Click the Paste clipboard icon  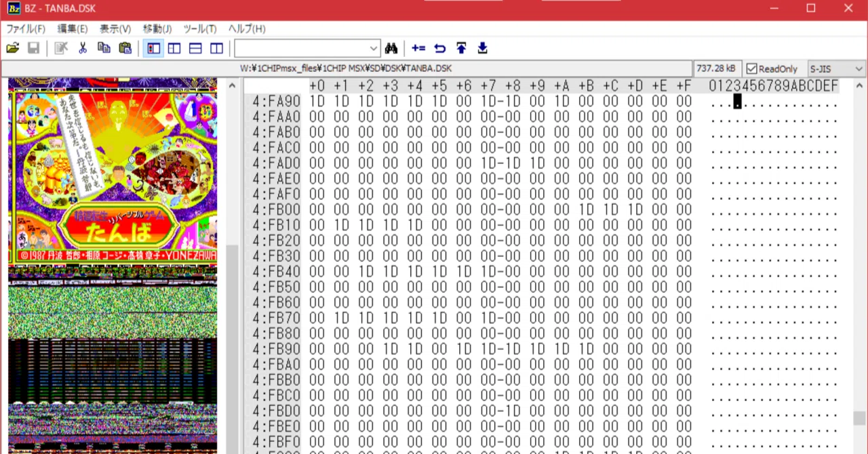125,48
